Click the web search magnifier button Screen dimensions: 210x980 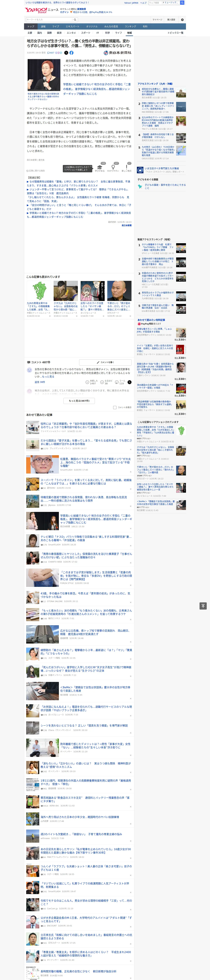(x=182, y=3)
